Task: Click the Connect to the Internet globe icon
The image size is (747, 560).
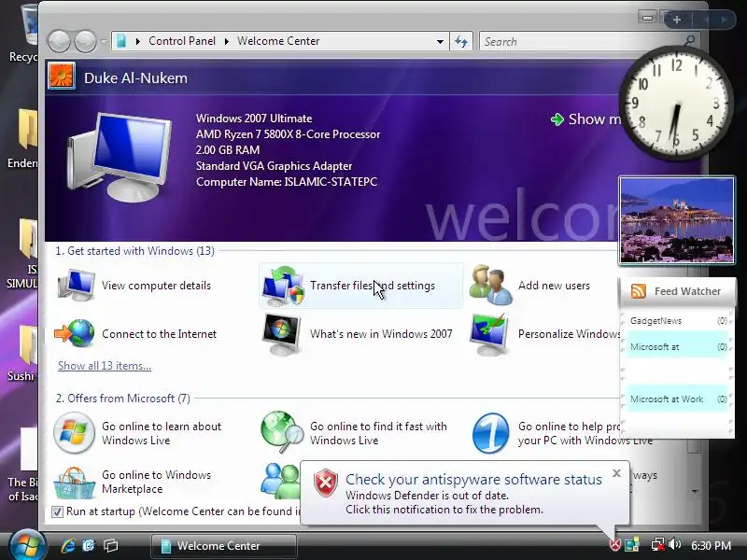Action: coord(75,333)
